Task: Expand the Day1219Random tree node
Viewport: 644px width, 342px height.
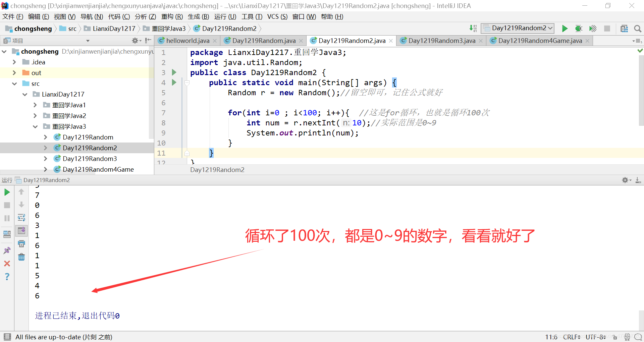Action: tap(46, 137)
